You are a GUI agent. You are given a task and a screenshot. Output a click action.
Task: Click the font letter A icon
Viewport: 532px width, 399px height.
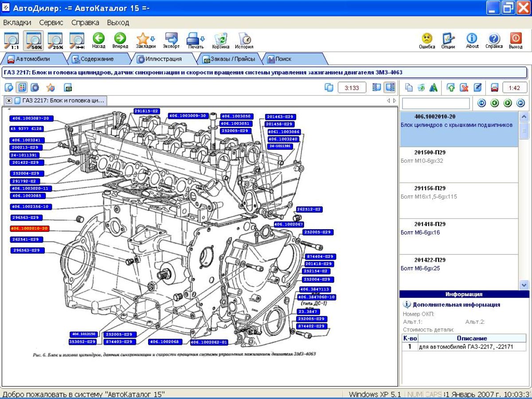click(433, 87)
